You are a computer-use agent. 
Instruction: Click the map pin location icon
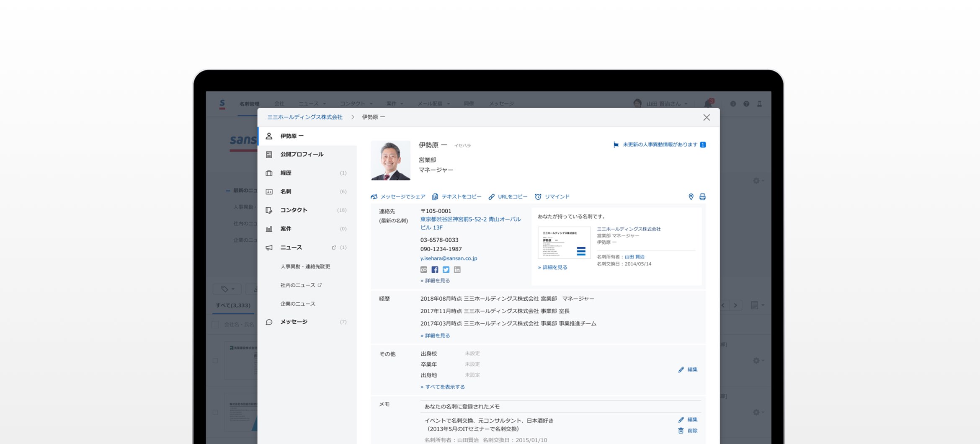[691, 197]
